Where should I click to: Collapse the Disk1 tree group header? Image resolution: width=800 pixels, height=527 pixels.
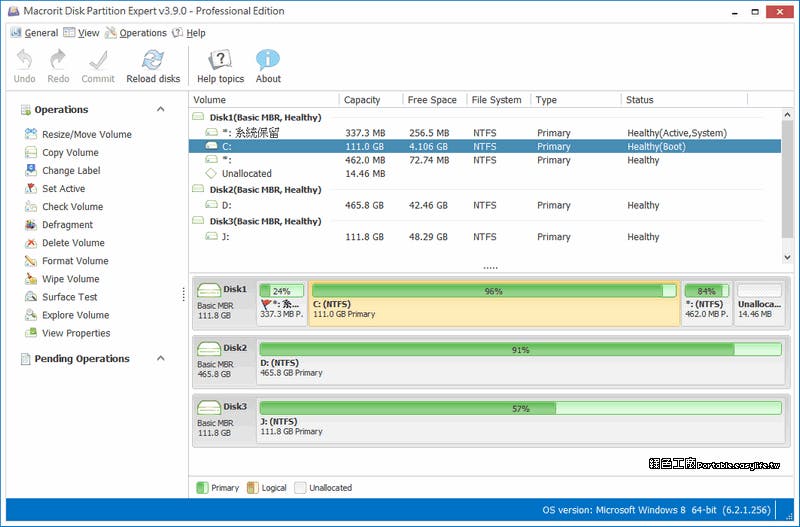[x=198, y=118]
